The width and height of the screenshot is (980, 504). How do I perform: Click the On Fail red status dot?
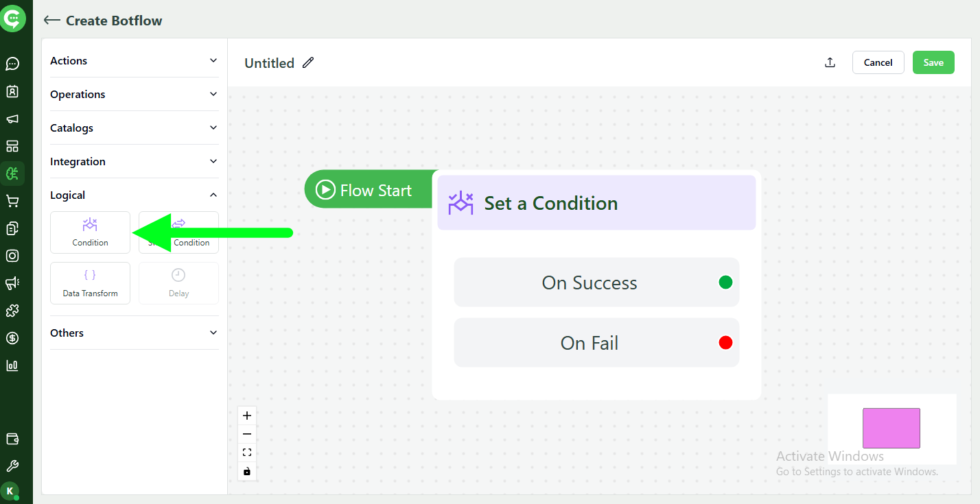(725, 342)
